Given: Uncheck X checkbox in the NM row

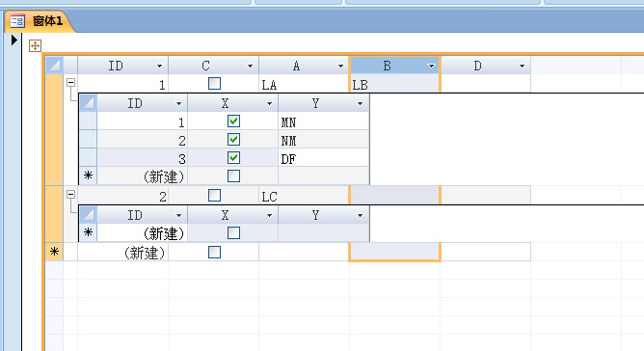Looking at the screenshot, I should [233, 140].
